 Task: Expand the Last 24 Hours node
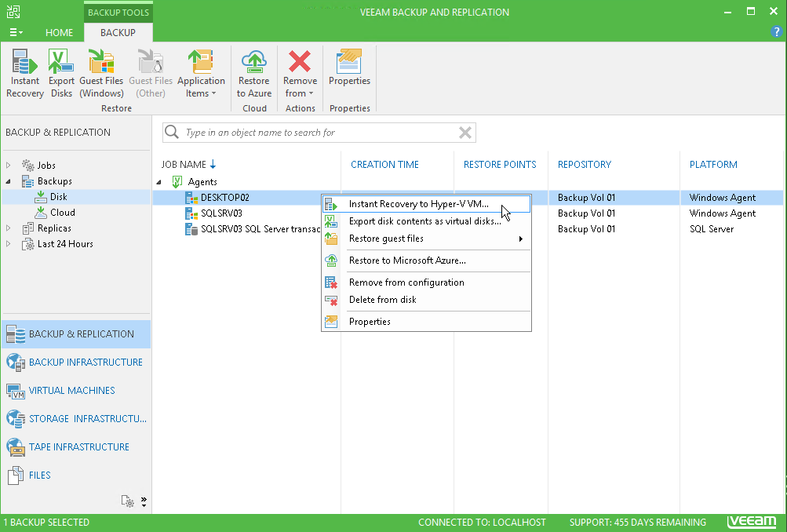point(8,244)
